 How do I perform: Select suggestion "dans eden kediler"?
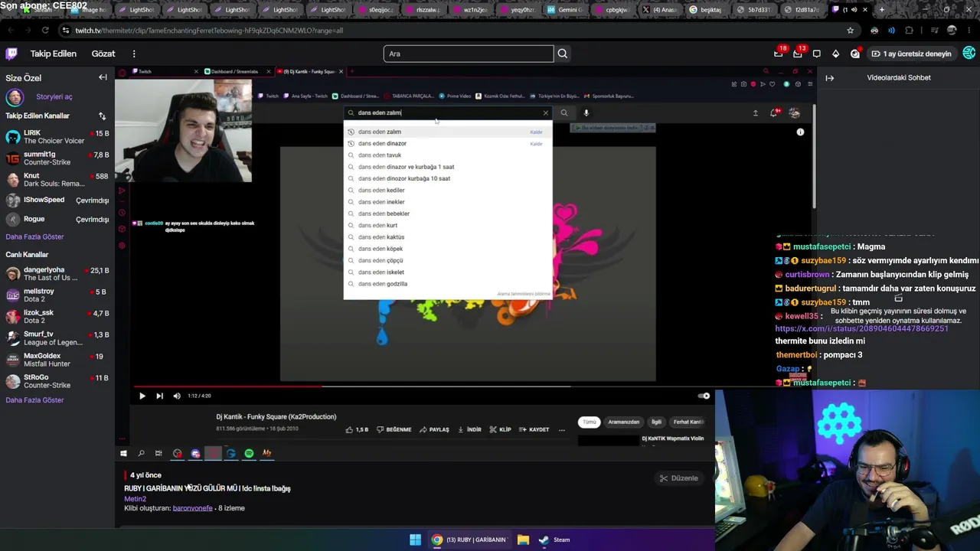(x=447, y=191)
